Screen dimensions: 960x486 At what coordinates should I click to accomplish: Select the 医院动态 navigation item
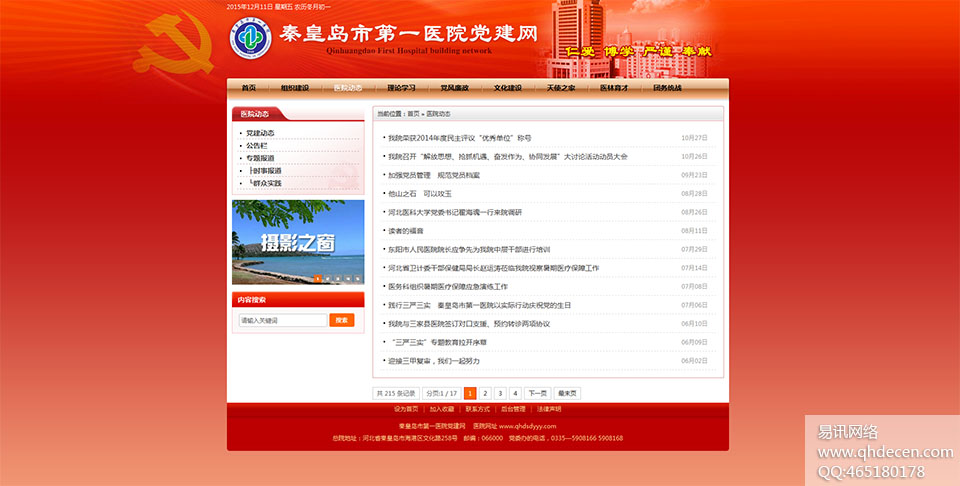click(x=348, y=88)
